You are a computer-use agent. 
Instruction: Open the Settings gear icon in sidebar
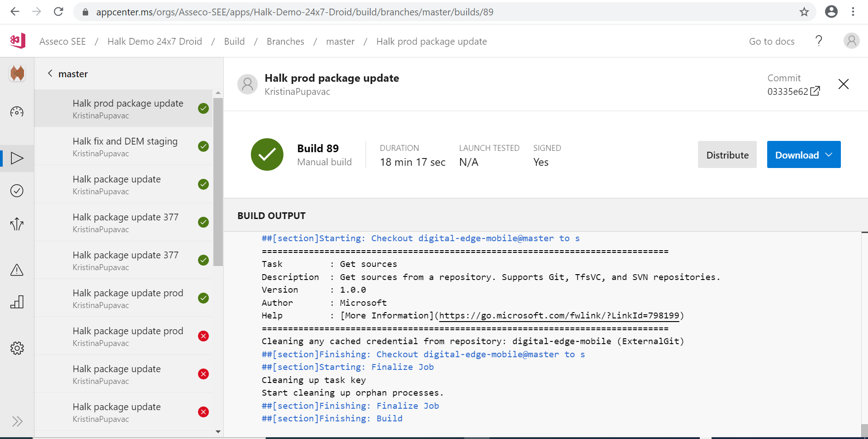coord(17,348)
